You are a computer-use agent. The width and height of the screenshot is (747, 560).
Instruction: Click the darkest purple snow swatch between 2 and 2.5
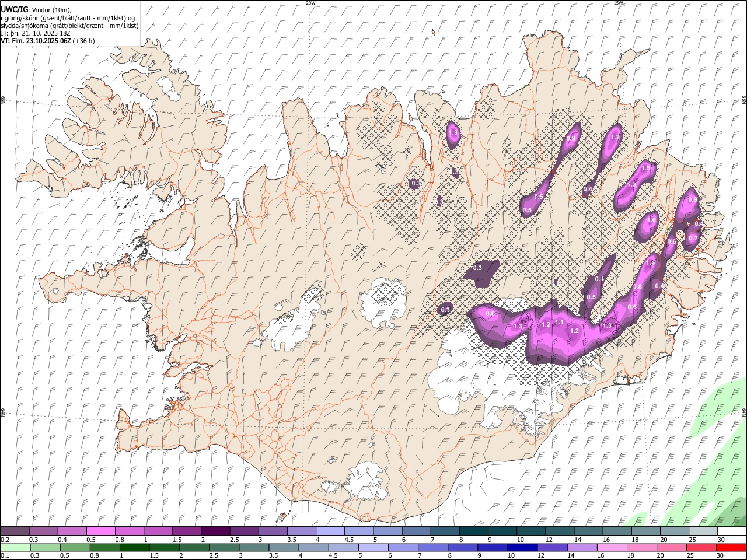pyautogui.click(x=215, y=531)
